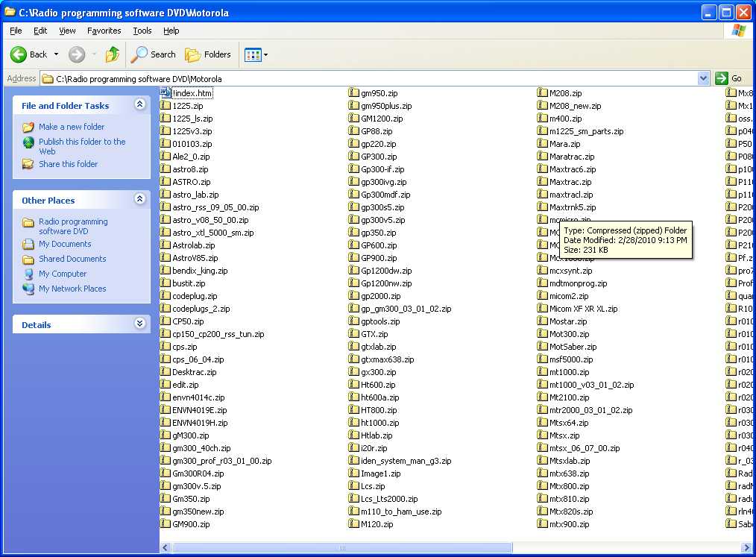Select the astro_lab.zip file icon
Screen dimensions: 756x557
[x=166, y=195]
